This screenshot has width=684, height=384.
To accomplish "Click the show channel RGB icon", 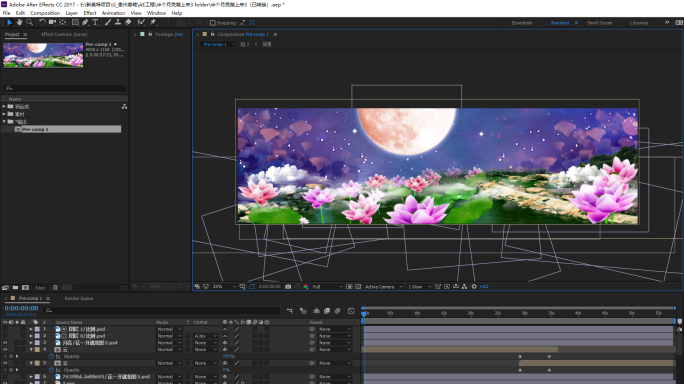I will (x=306, y=287).
